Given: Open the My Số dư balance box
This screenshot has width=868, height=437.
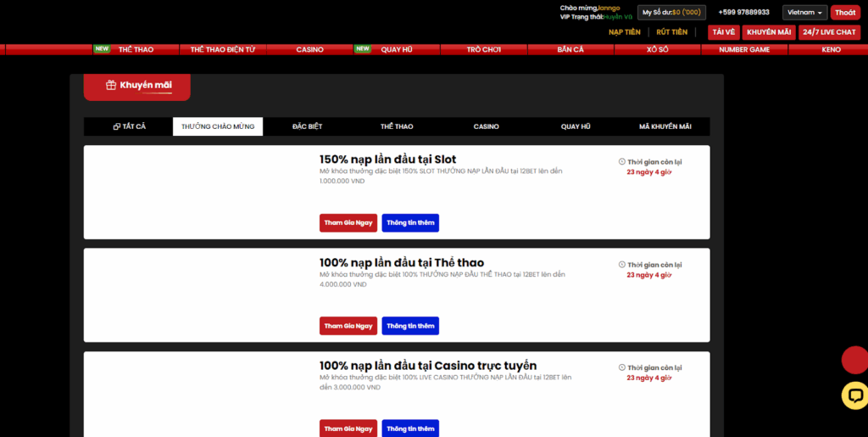Looking at the screenshot, I should tap(671, 12).
